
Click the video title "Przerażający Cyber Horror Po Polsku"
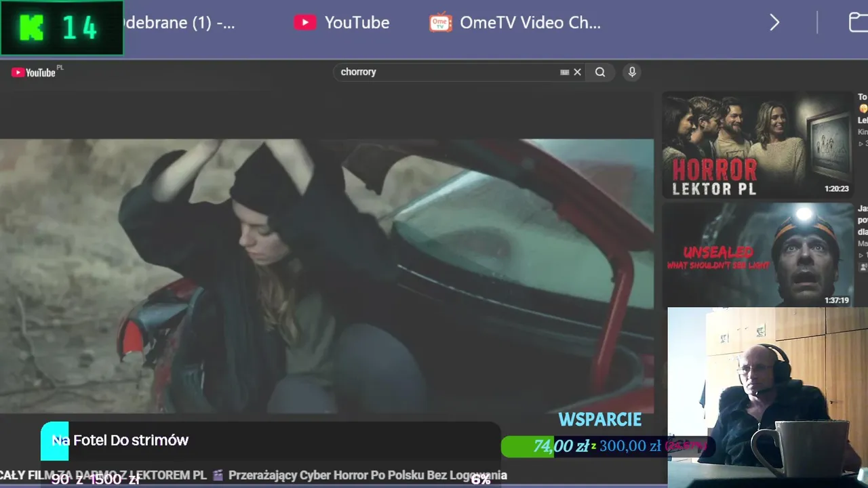click(368, 475)
